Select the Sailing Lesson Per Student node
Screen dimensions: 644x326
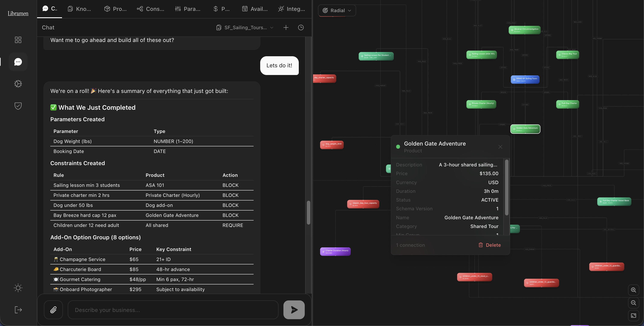click(376, 56)
